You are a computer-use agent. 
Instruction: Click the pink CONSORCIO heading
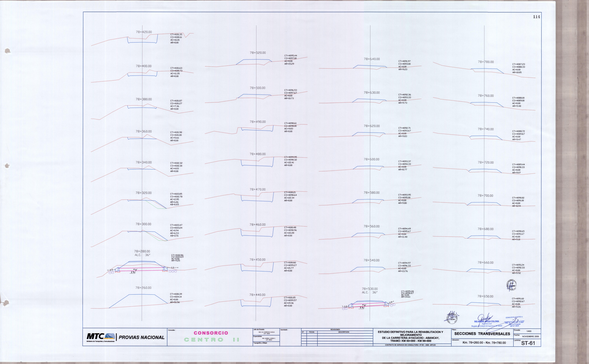[x=211, y=333]
